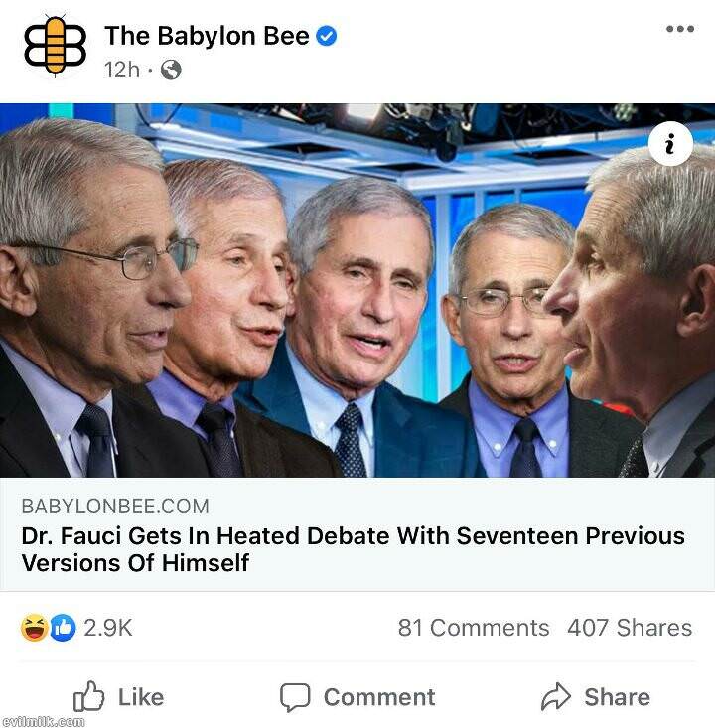Click the blue verified badge
The image size is (715, 728).
coord(327,36)
